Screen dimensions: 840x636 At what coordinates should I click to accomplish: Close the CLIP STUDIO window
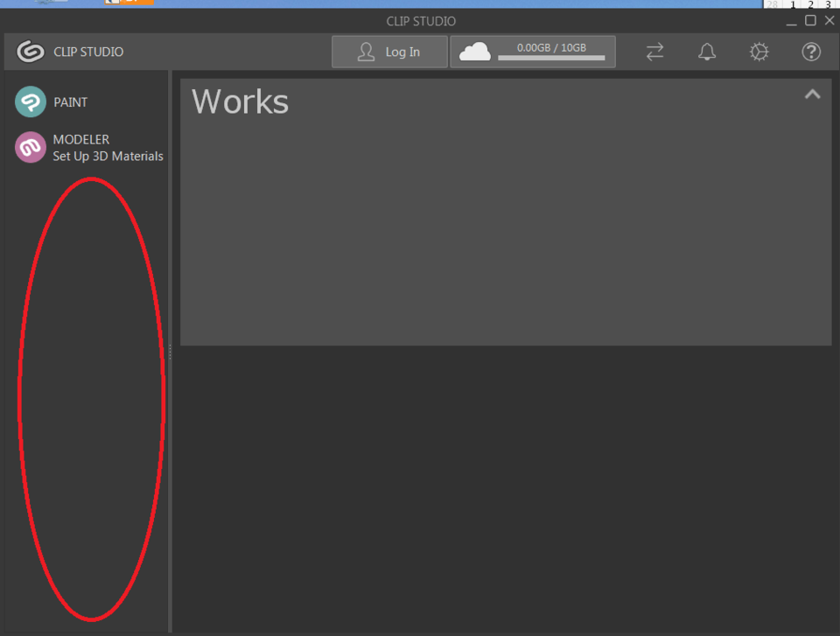click(x=829, y=20)
